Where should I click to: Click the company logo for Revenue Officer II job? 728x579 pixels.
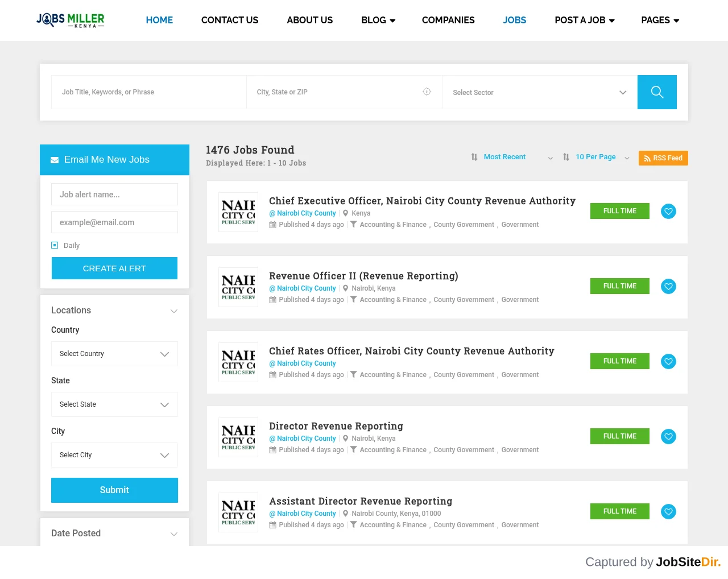point(238,287)
